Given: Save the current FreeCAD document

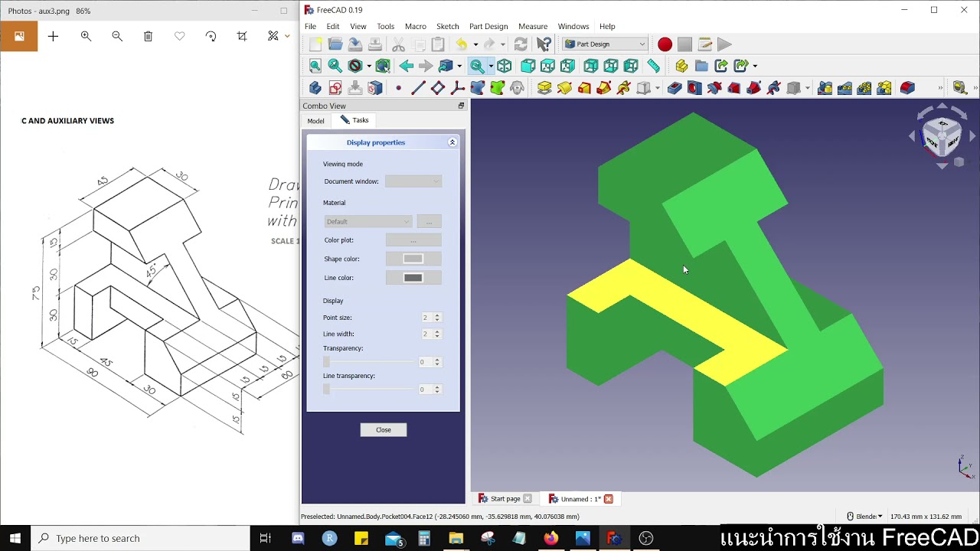Looking at the screenshot, I should click(355, 44).
